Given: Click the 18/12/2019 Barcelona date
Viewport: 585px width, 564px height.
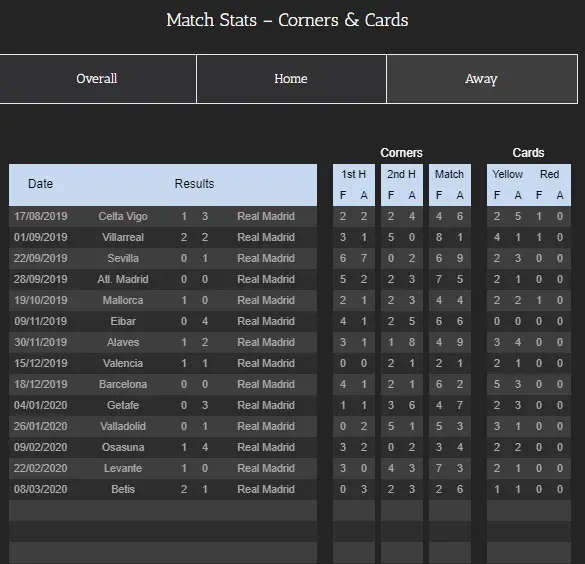Looking at the screenshot, I should click(x=41, y=384).
